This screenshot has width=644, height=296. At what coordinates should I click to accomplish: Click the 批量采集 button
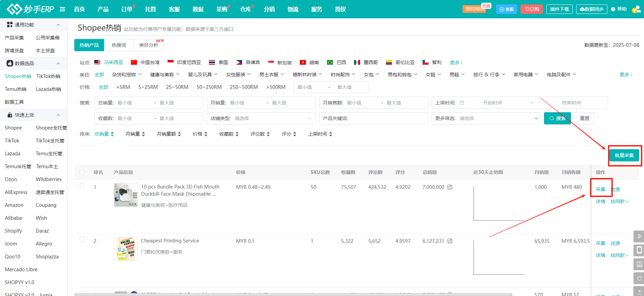pyautogui.click(x=624, y=155)
